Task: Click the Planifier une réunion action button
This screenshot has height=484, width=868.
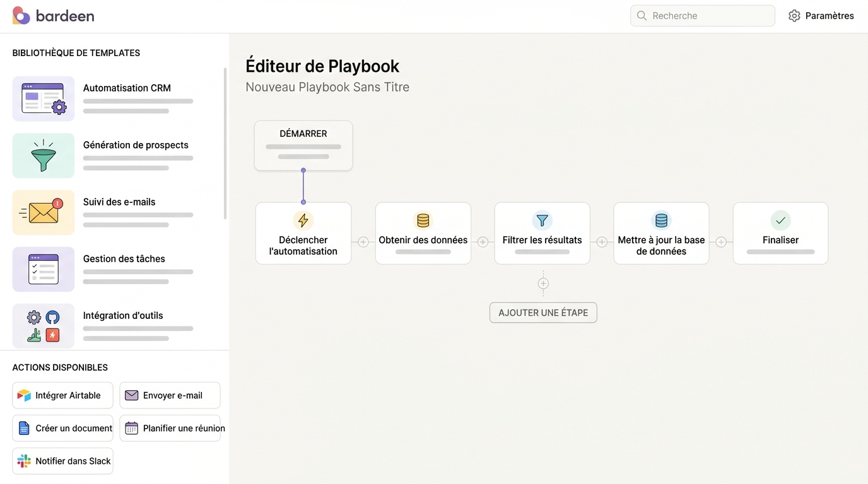Action: pos(170,428)
